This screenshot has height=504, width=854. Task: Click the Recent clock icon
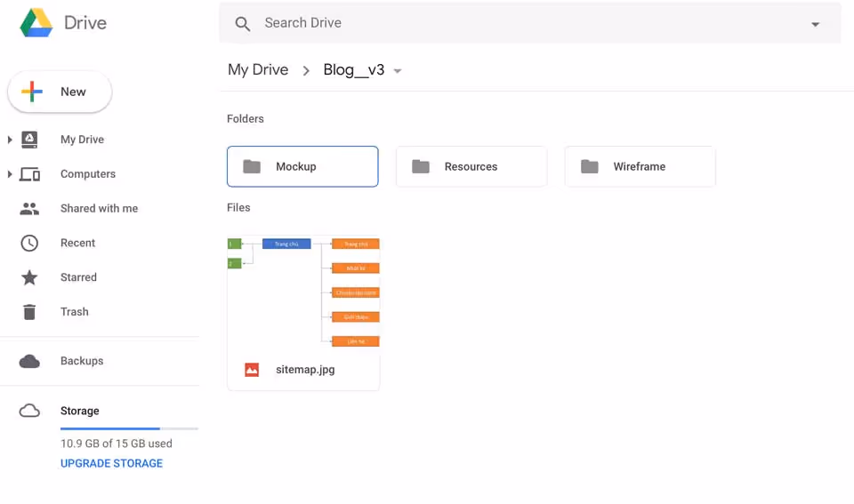click(x=29, y=243)
